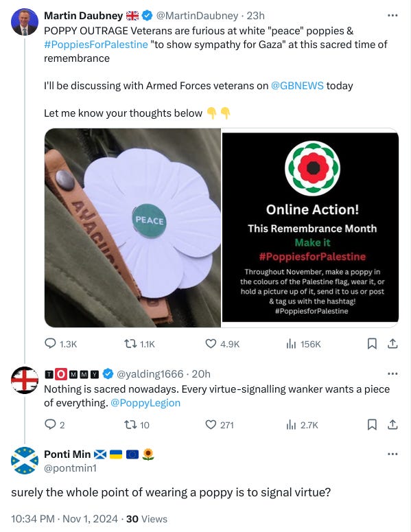
Task: View analytics of Daubney's 156K-view tweet
Action: 291,344
